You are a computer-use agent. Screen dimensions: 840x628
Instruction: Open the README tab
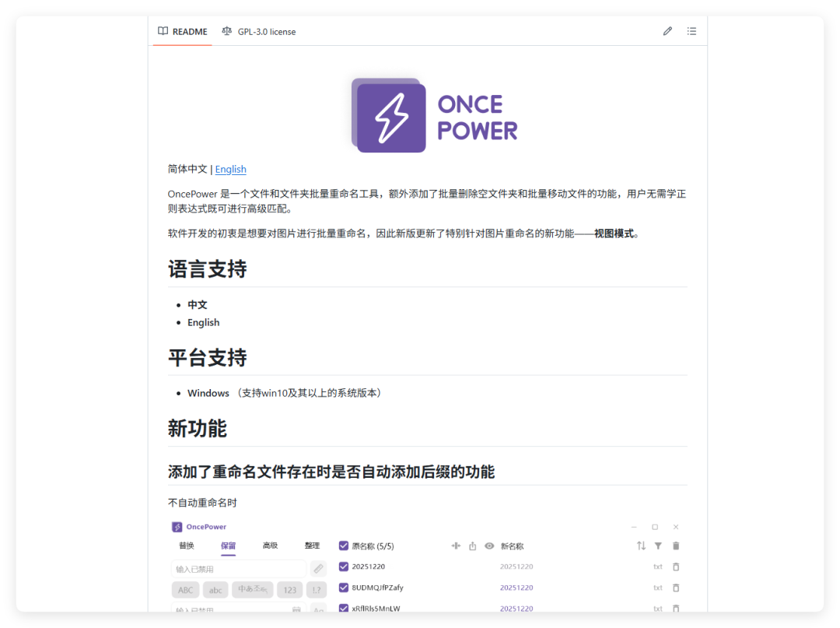tap(182, 32)
